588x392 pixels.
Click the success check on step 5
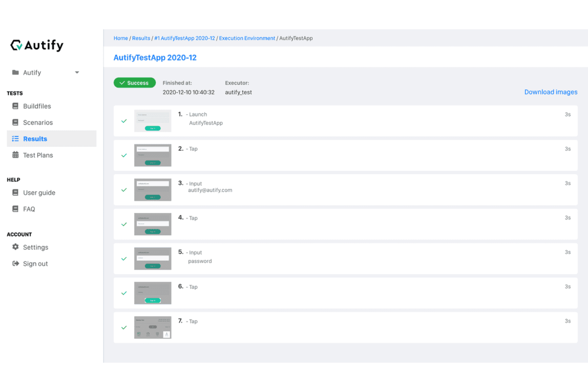pos(124,259)
